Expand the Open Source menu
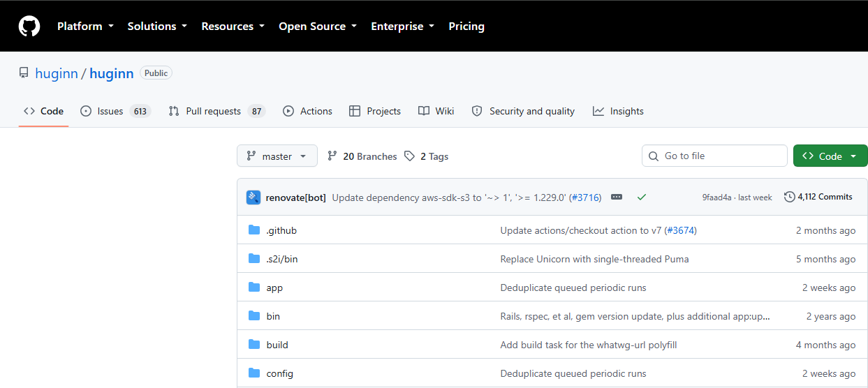This screenshot has width=868, height=388. click(318, 27)
